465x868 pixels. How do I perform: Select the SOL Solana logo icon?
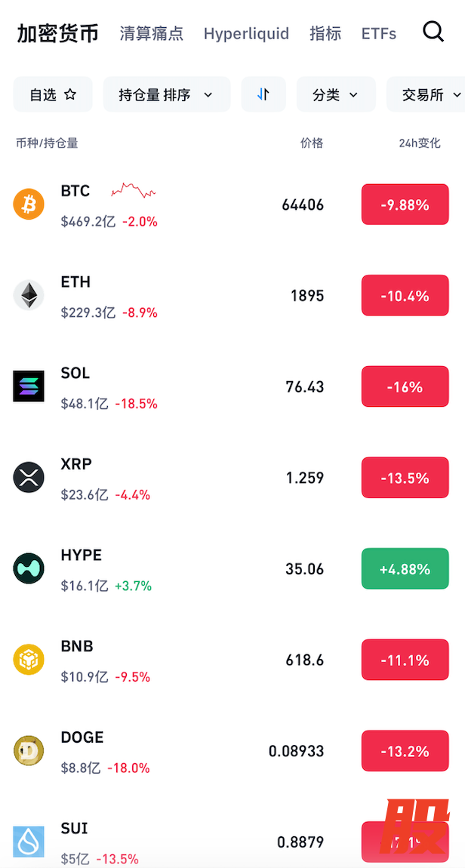pos(29,386)
